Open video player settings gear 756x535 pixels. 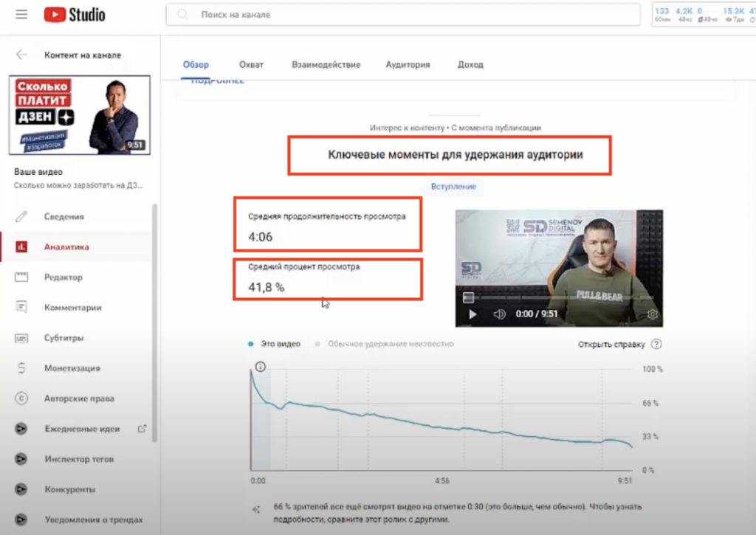click(x=652, y=314)
